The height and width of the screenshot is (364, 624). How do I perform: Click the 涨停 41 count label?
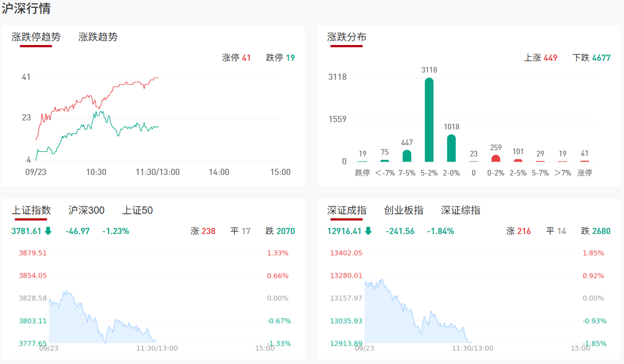click(x=236, y=57)
